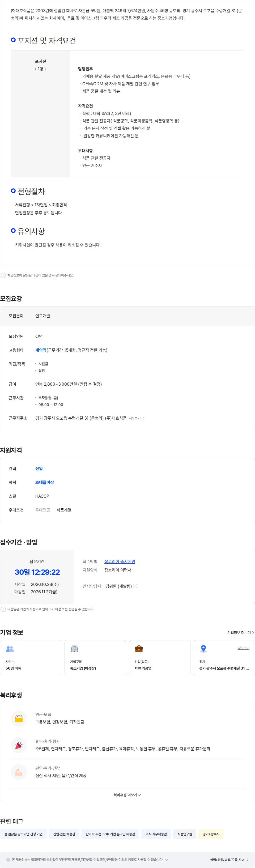The image size is (255, 868).
Task: Click the 포지션 및 자격요건 heading
Action: (x=46, y=40)
